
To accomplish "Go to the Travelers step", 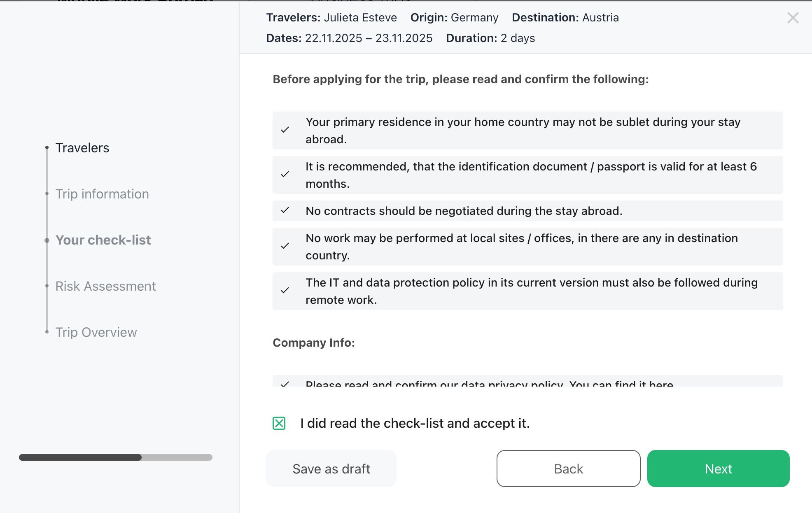I will point(82,148).
